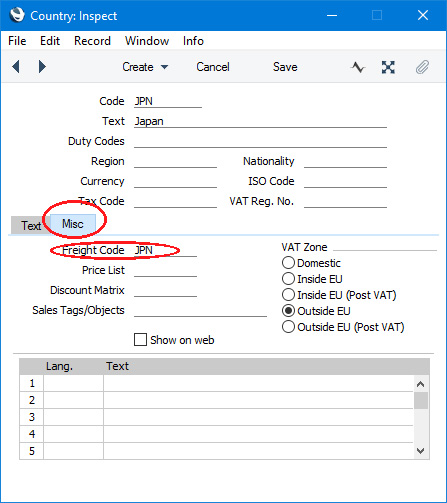Click scroll up arrow in language table
This screenshot has height=503, width=447.
421,384
